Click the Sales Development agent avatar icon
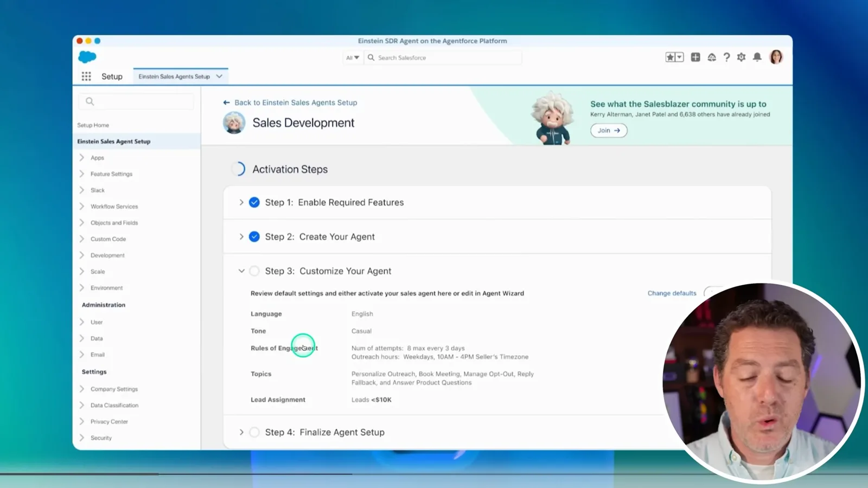 234,123
